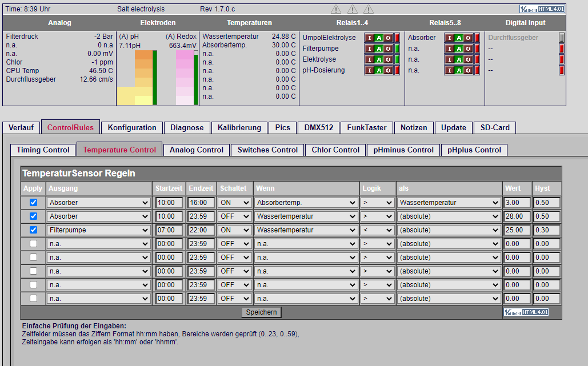This screenshot has height=366, width=588.
Task: Open Schaltet OFF dropdown in the 23:59 Absorber row
Action: pyautogui.click(x=234, y=216)
